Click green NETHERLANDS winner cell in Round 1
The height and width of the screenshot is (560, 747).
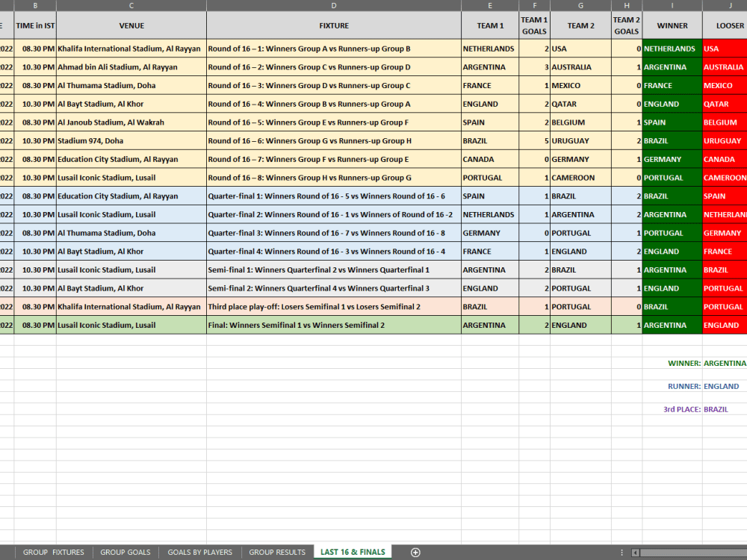pos(672,49)
